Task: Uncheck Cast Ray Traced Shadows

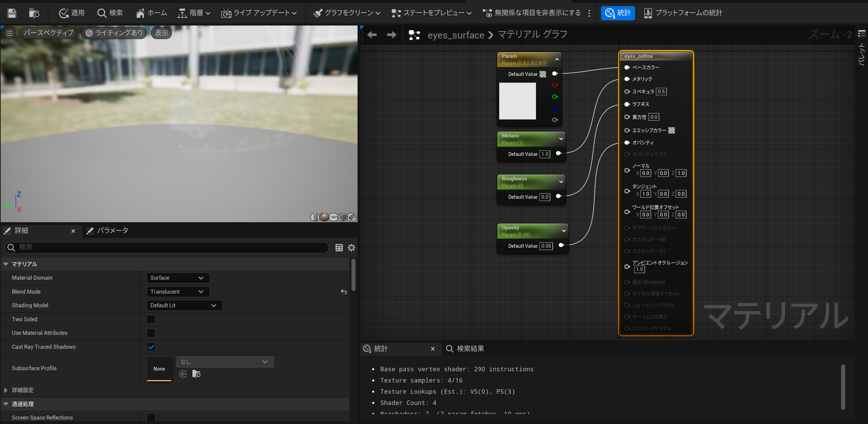Action: (151, 347)
